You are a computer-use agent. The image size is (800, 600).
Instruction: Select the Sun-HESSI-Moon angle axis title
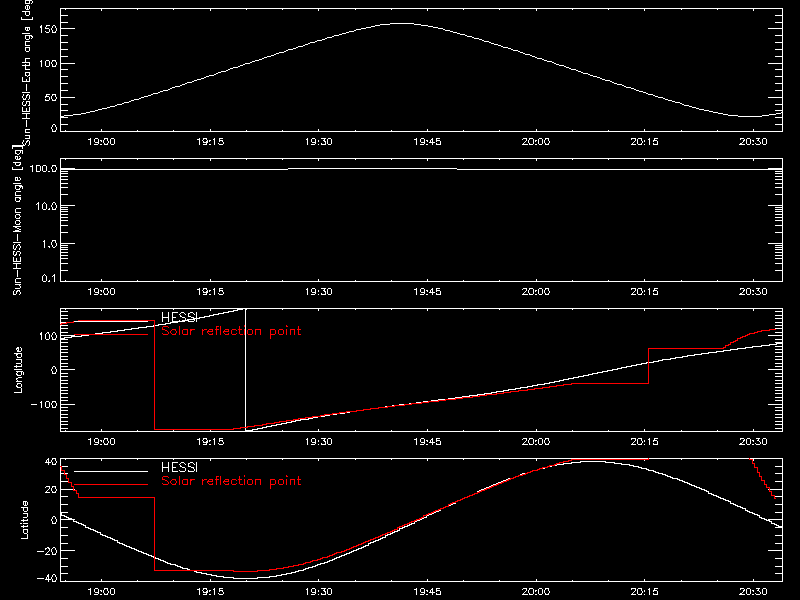pyautogui.click(x=17, y=220)
